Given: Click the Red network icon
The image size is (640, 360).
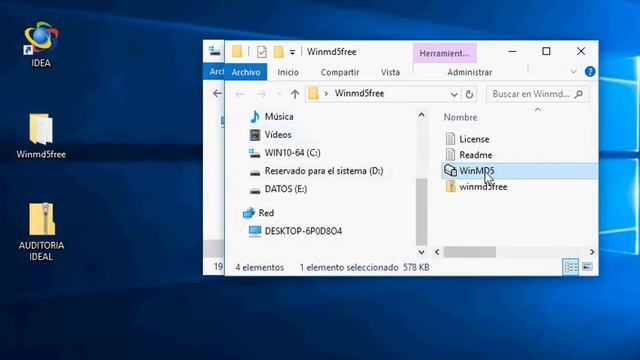Looking at the screenshot, I should [x=249, y=213].
